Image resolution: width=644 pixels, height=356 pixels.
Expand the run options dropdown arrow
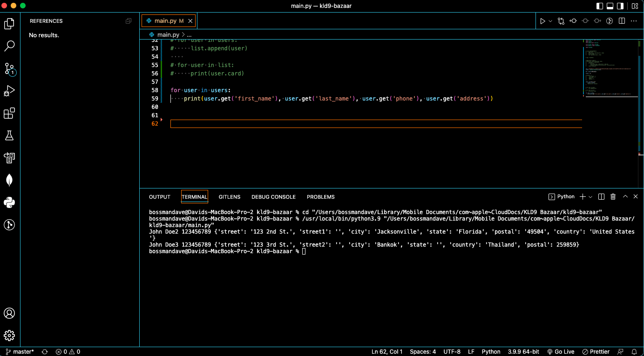[550, 21]
